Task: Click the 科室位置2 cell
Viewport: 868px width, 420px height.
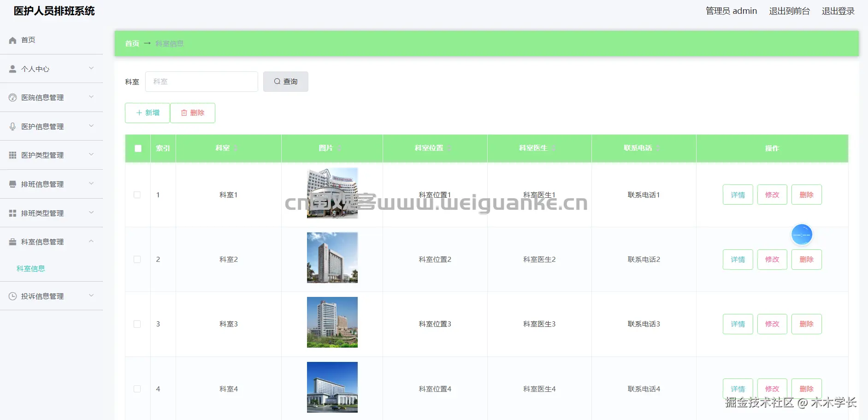Action: coord(435,260)
